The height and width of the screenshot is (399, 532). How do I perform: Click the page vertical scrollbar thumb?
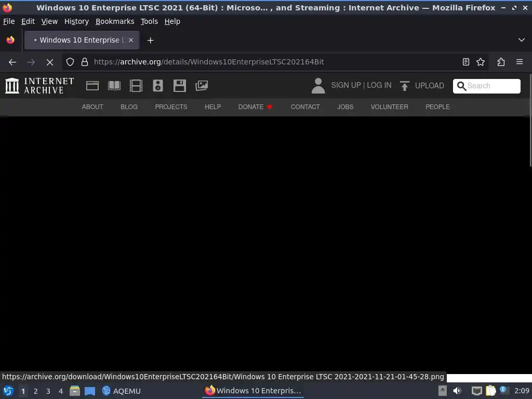[x=530, y=121]
